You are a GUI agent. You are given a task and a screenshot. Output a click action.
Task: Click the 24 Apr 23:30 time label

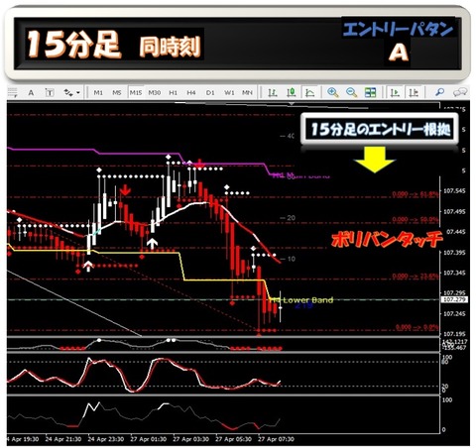click(x=105, y=439)
